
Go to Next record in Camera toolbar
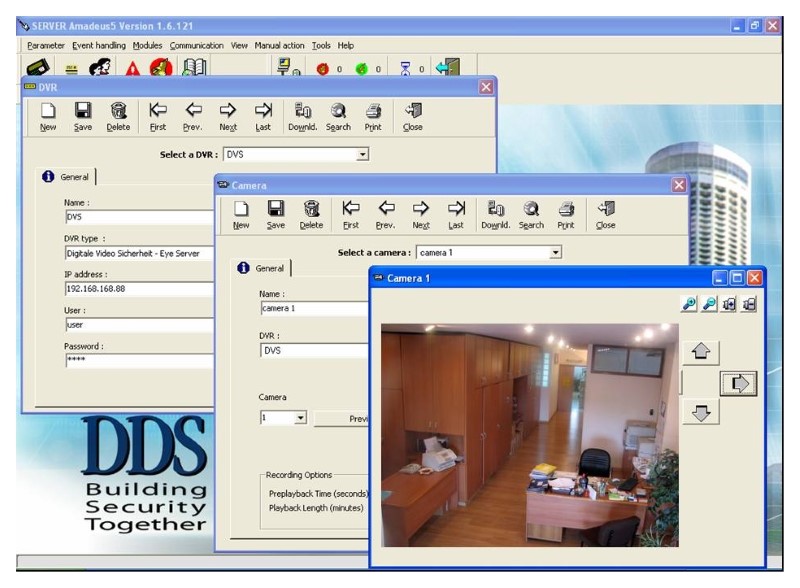421,214
